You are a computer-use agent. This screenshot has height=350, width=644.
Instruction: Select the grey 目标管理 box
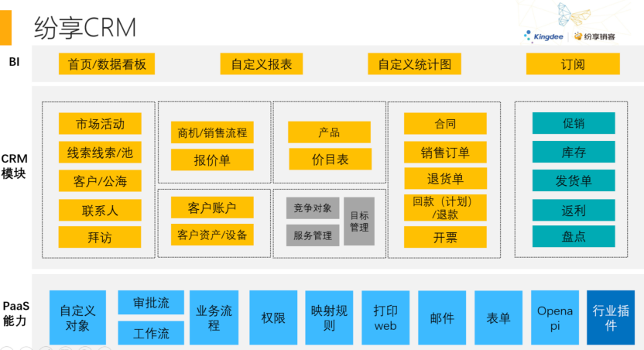click(359, 221)
